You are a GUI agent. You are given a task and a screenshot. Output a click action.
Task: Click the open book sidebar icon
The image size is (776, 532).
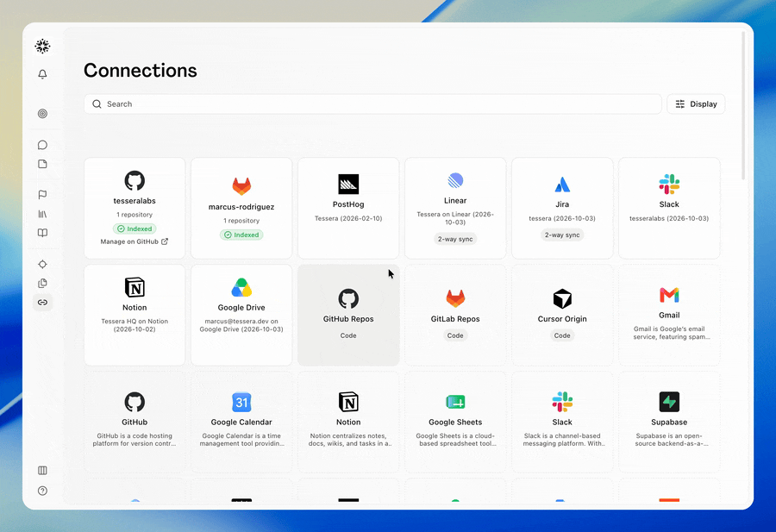click(x=42, y=233)
